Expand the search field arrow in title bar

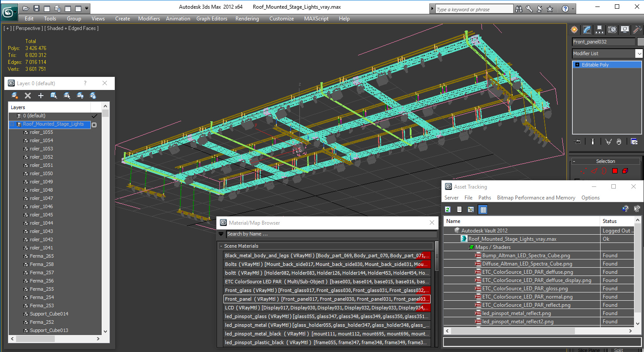[x=432, y=9]
